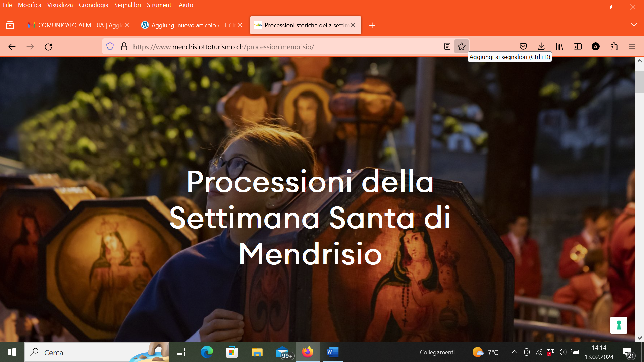The width and height of the screenshot is (644, 362).
Task: Open network Wi-Fi tray icon
Action: [539, 352]
